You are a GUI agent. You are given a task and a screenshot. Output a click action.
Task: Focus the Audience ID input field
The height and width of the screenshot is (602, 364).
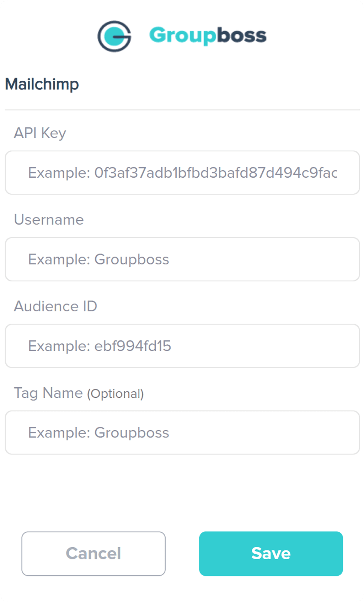coord(182,346)
